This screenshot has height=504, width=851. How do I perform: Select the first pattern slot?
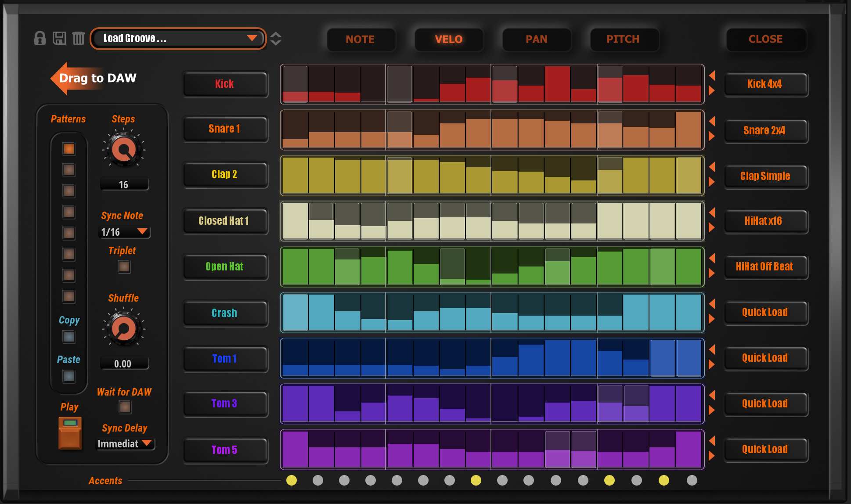tap(69, 149)
